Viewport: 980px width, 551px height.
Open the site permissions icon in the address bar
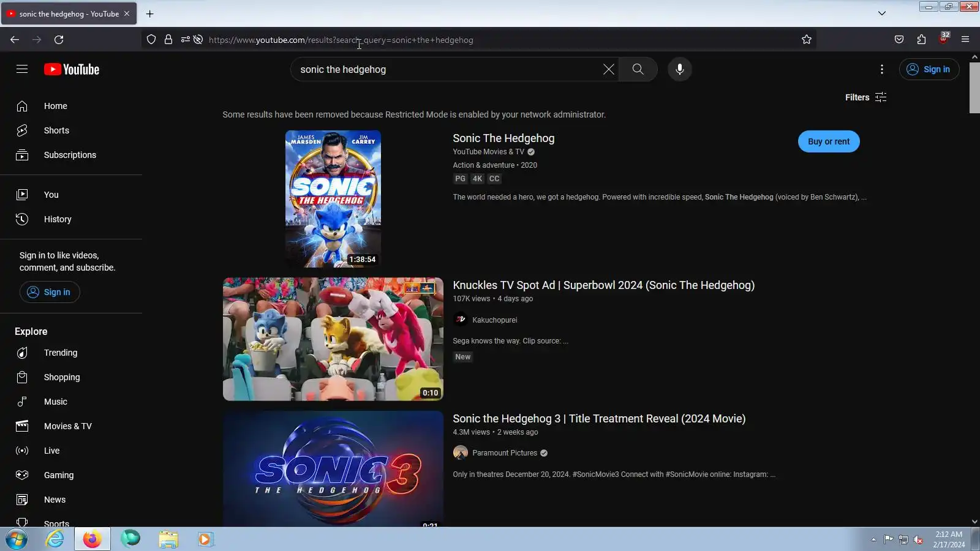point(185,40)
